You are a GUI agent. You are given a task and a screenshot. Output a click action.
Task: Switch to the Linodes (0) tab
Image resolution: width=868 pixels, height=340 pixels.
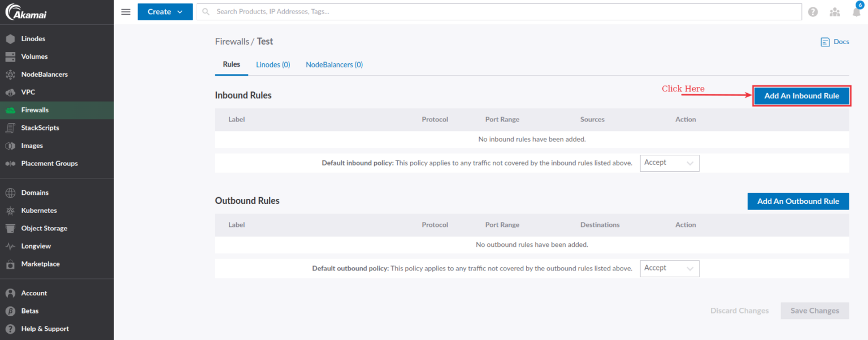[273, 64]
